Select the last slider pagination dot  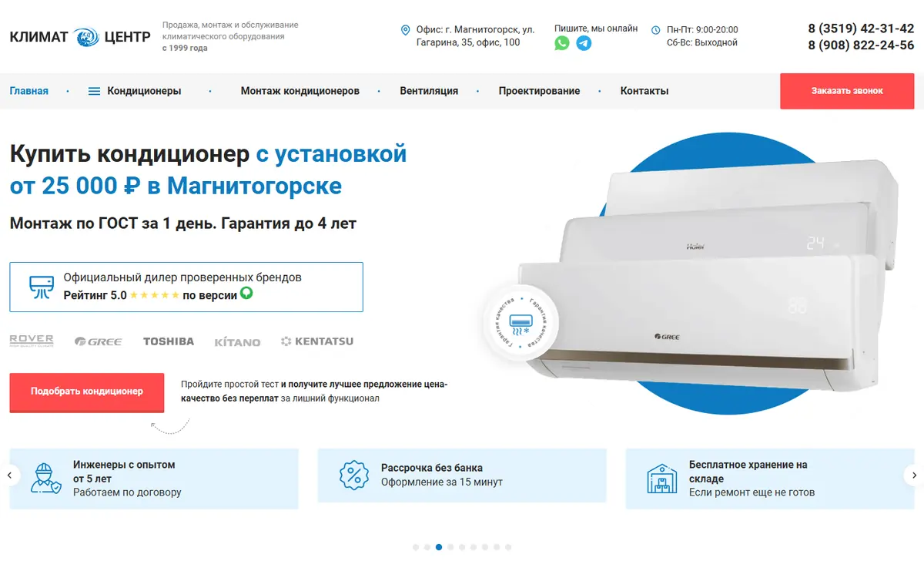coord(508,547)
